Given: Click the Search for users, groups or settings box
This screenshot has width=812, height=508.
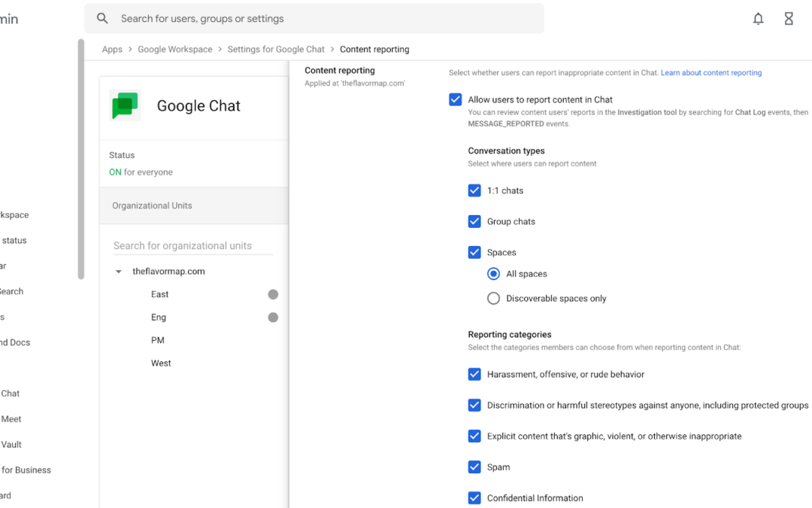Looking at the screenshot, I should click(x=314, y=19).
